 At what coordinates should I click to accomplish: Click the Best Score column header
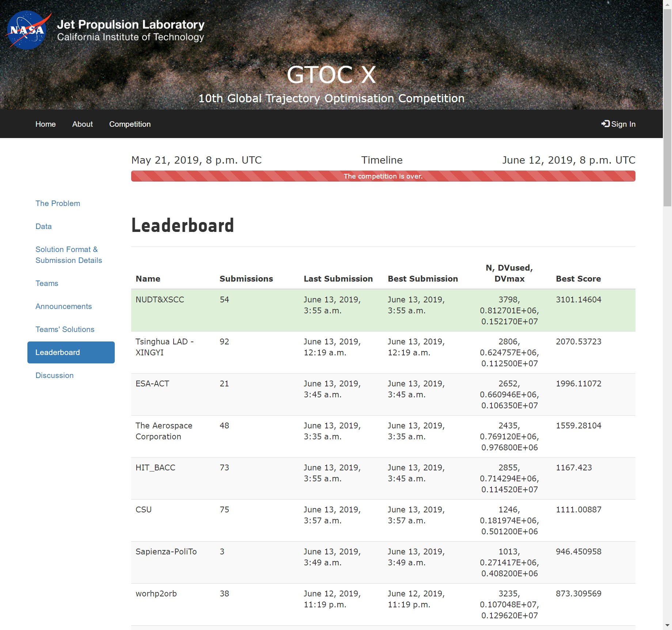coord(578,279)
